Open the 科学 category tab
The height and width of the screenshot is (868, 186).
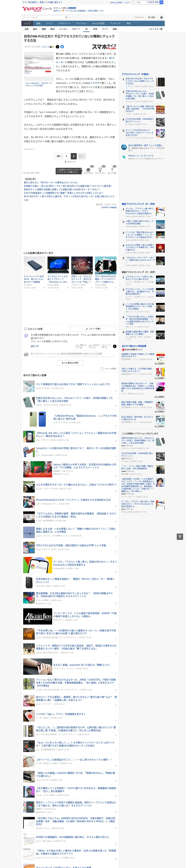(95, 29)
